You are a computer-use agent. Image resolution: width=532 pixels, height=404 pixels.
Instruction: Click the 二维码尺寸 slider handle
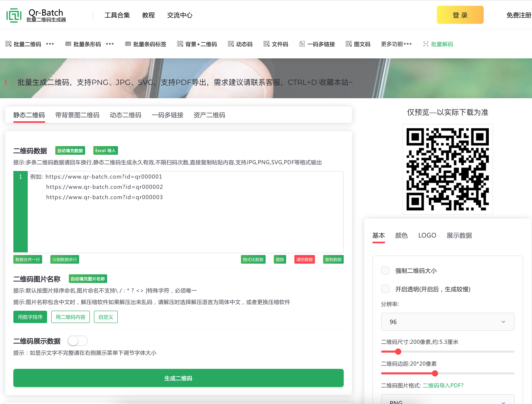[x=398, y=352]
